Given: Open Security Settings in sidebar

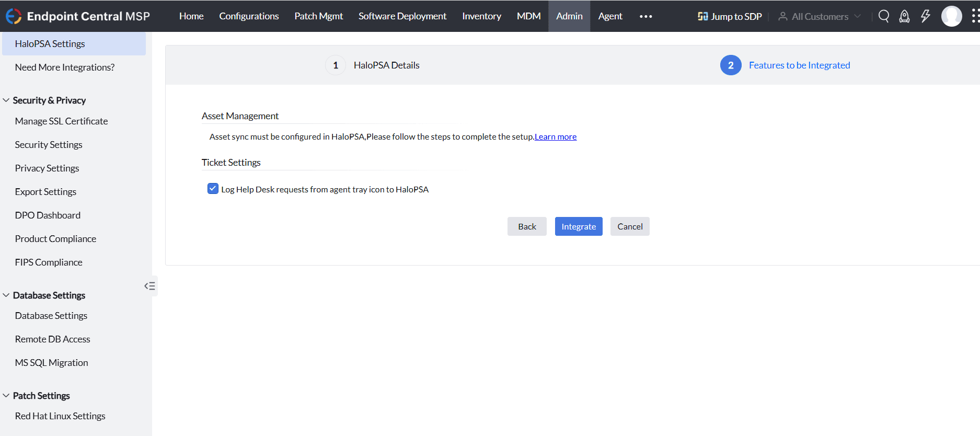Looking at the screenshot, I should [49, 145].
